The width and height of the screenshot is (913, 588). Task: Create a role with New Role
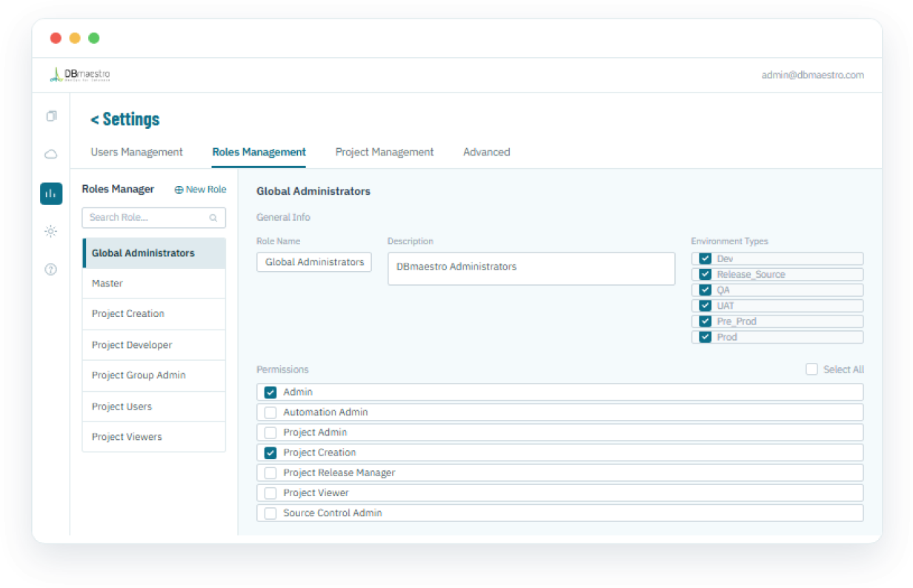click(x=200, y=190)
